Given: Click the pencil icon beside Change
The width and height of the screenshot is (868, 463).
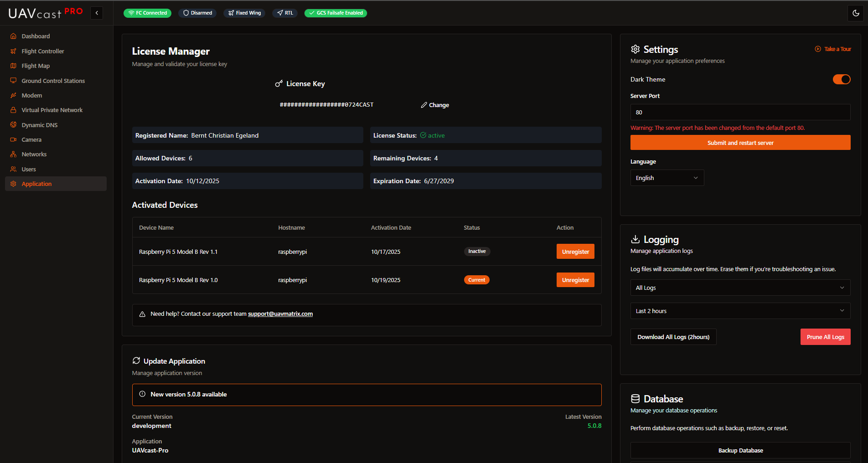Looking at the screenshot, I should tap(424, 105).
